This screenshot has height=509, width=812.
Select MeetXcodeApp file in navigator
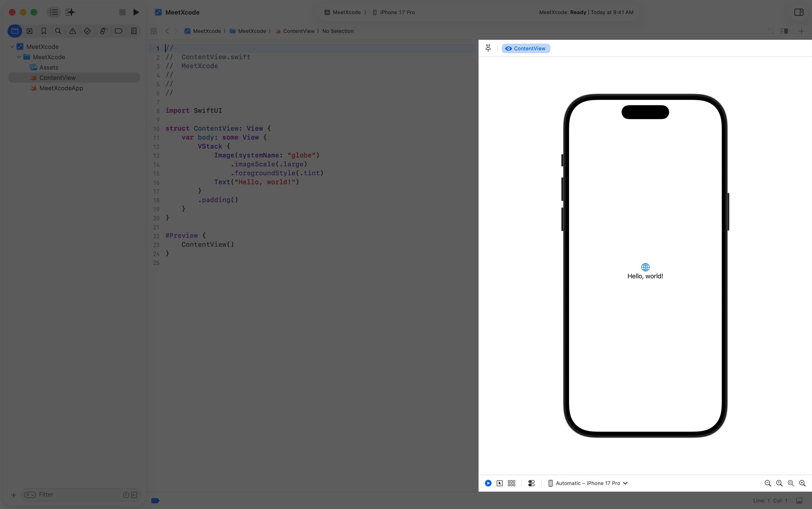pos(61,88)
